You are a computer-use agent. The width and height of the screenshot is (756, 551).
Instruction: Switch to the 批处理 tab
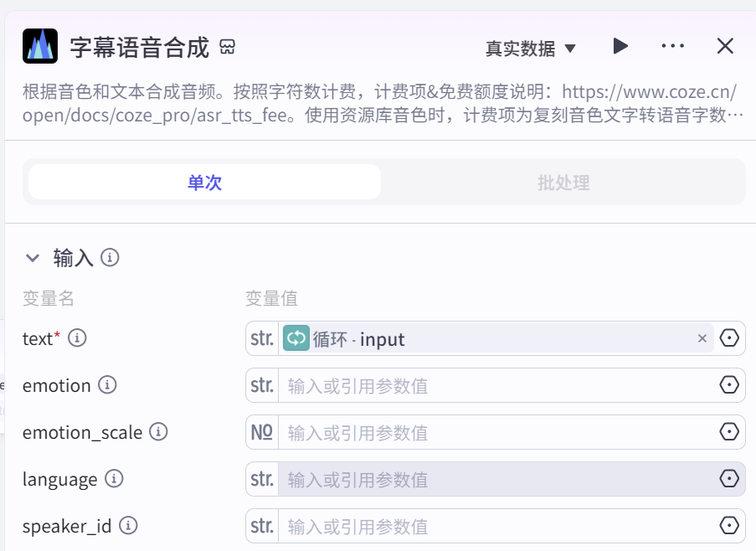[563, 183]
